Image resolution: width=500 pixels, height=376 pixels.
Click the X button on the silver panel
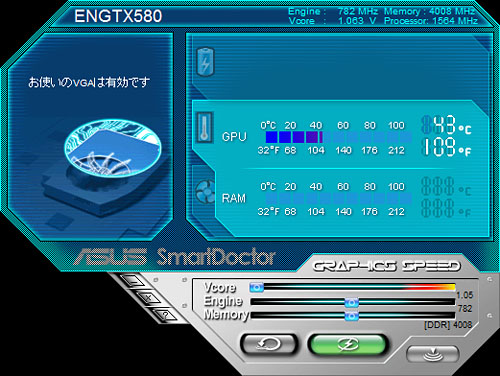[149, 297]
